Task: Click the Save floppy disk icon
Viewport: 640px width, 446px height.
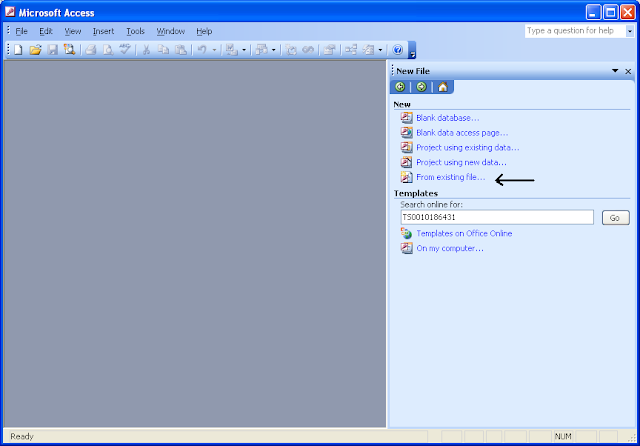Action: [53, 50]
